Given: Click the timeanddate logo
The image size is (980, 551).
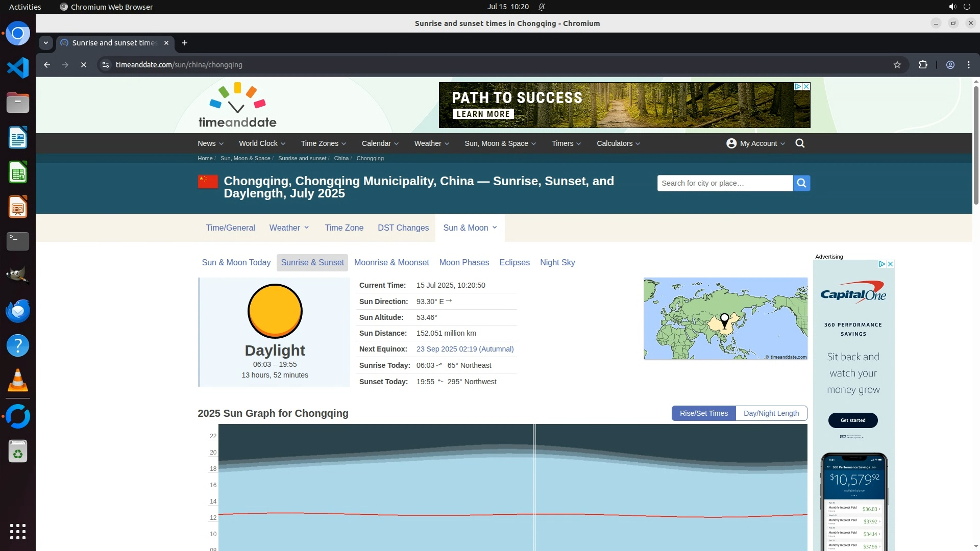Looking at the screenshot, I should click(237, 106).
